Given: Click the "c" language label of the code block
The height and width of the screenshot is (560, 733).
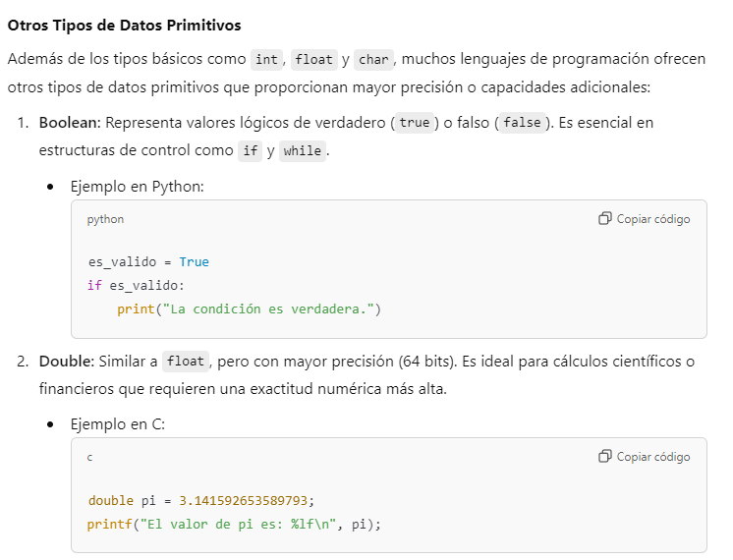Looking at the screenshot, I should click(x=89, y=457).
